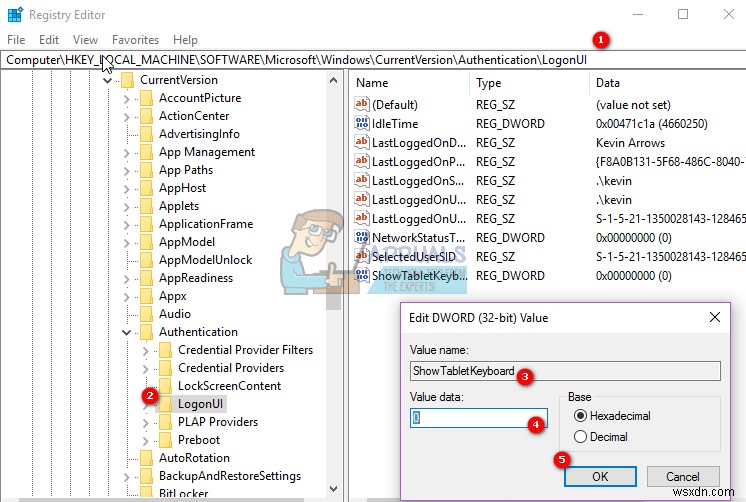Collapse the CurrentVersion tree node
Viewport: 746px width, 502px height.
[108, 80]
